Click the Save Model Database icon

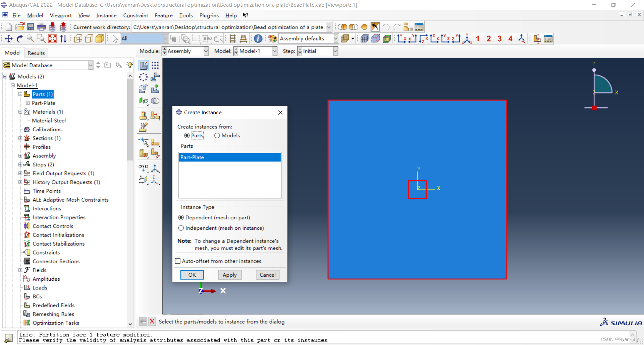click(x=31, y=27)
